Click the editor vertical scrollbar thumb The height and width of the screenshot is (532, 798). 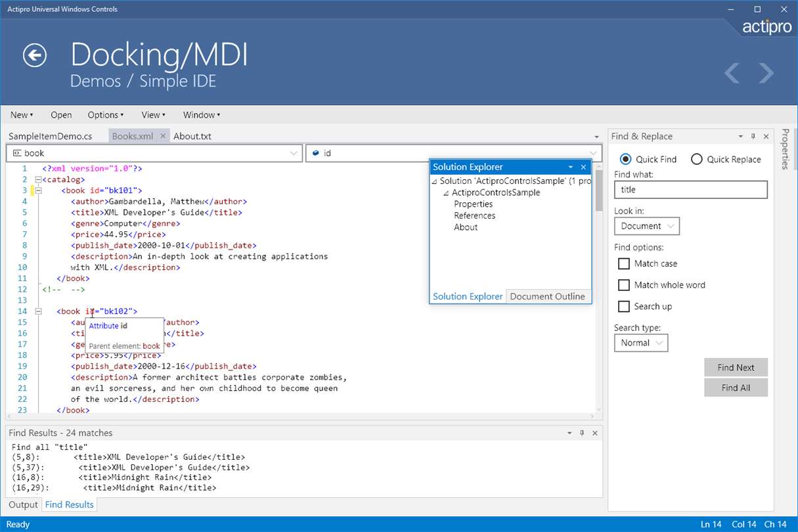pos(599,190)
